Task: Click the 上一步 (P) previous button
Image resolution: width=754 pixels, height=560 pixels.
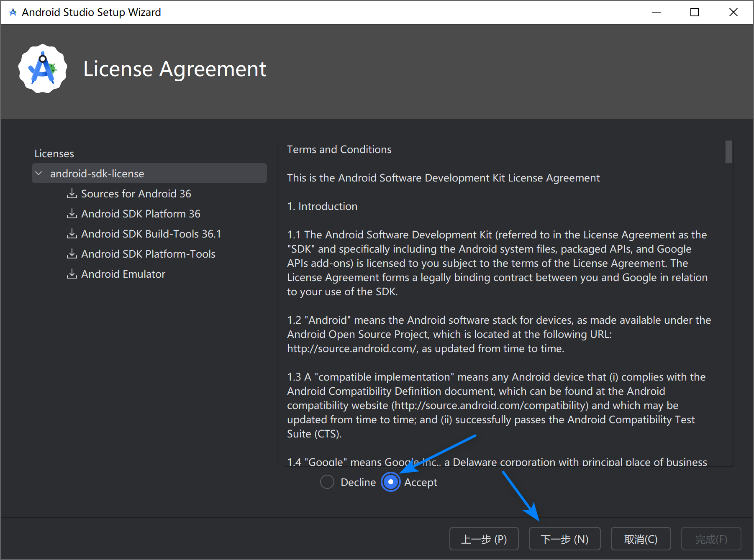Action: point(484,539)
